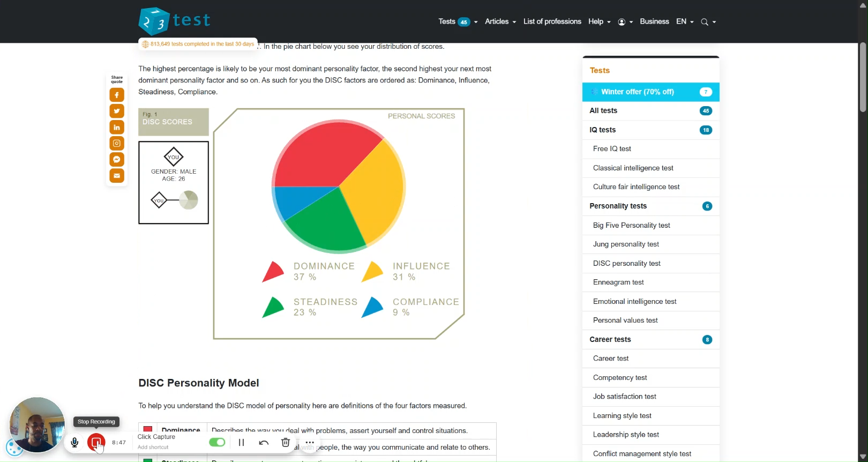The width and height of the screenshot is (868, 462).
Task: Click the Instagram share icon
Action: tap(117, 143)
